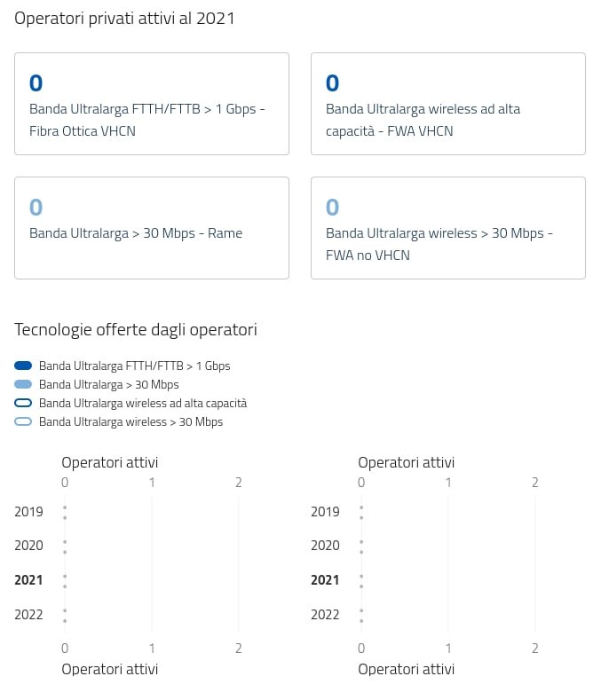609x700 pixels.
Task: Click the solid dark blue FTTH/FTTB legend swatch
Action: click(23, 366)
